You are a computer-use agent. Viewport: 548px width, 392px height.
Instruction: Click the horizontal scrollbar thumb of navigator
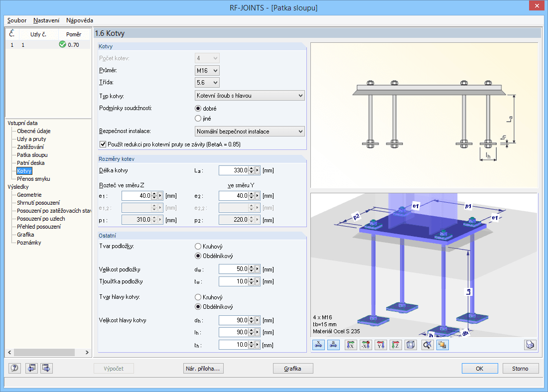tap(44, 352)
